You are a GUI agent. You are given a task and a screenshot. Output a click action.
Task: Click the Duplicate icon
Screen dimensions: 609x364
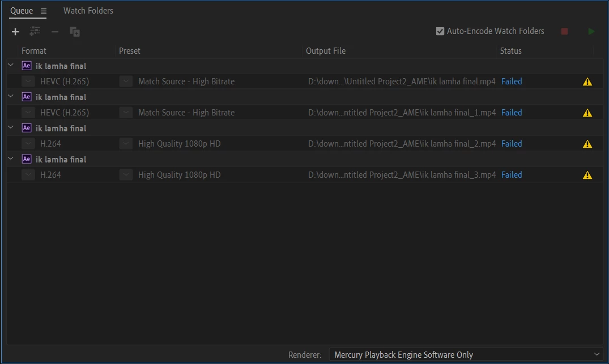click(75, 32)
